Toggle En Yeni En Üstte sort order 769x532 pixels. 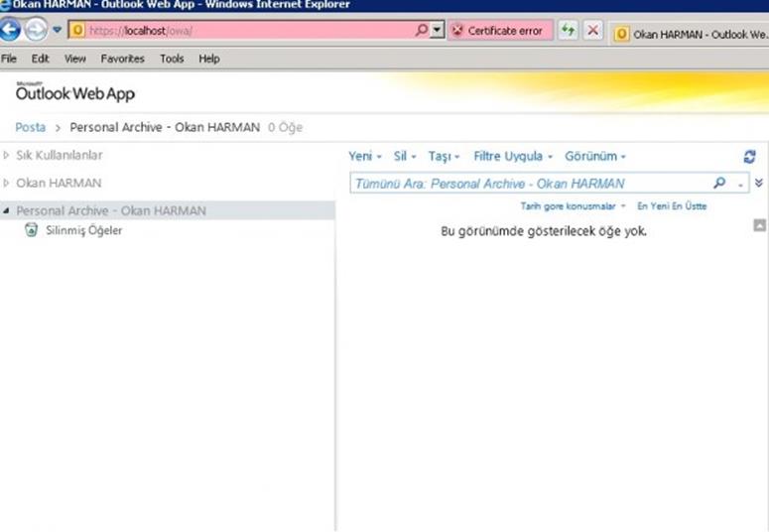(x=672, y=206)
